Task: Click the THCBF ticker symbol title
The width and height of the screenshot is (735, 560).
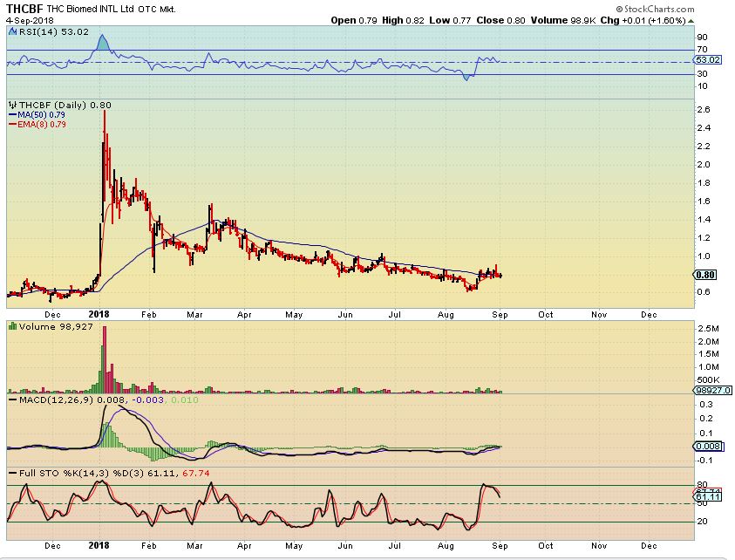Action: [x=24, y=9]
